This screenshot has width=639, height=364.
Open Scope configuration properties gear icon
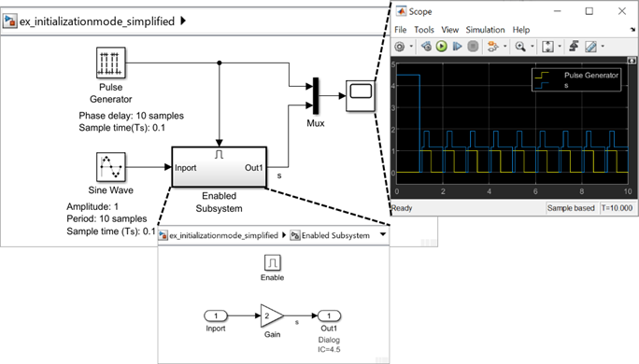point(400,47)
